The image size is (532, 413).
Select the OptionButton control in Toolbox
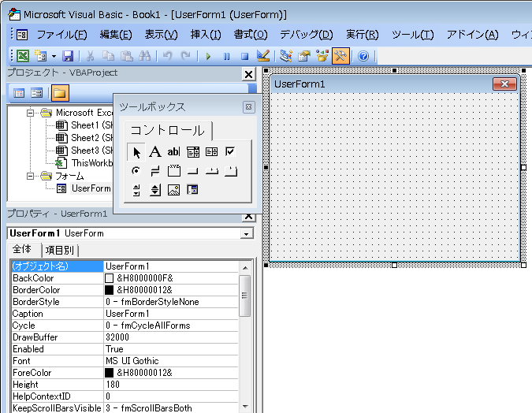point(136,171)
